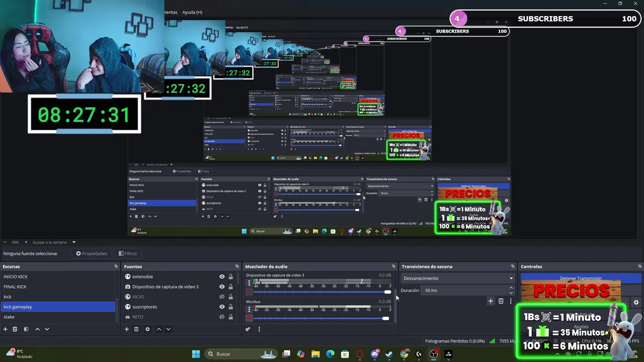644x362 pixels.
Task: Unlock the suscriptores source
Action: [231, 307]
